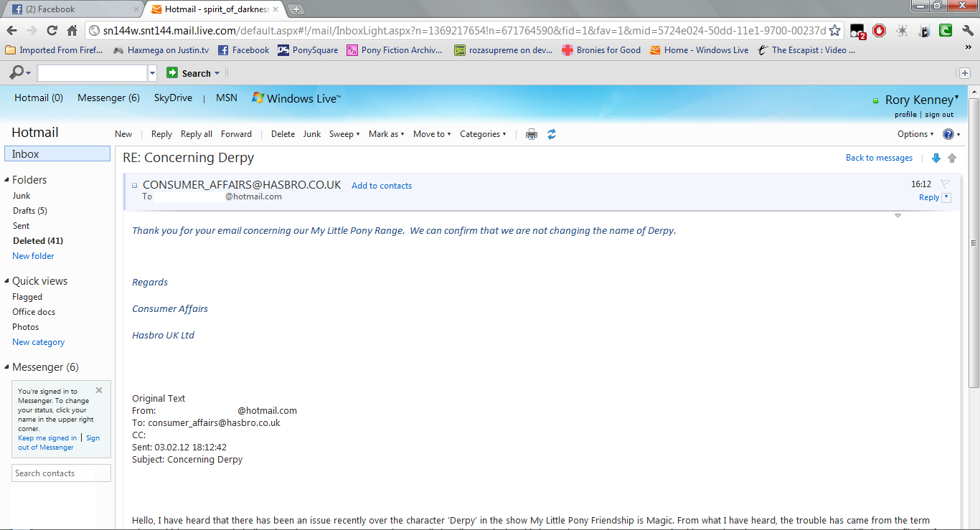This screenshot has height=530, width=980.
Task: Open the Options dropdown
Action: pos(915,134)
